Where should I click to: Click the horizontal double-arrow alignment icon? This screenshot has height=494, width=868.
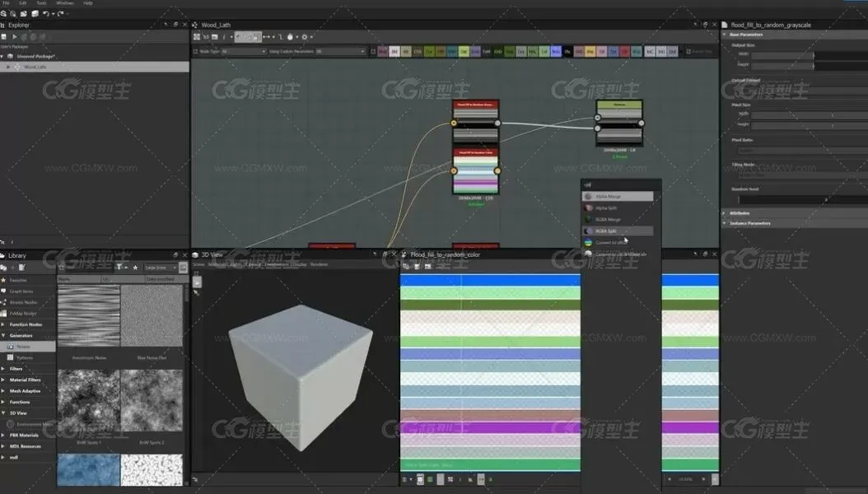point(266,37)
